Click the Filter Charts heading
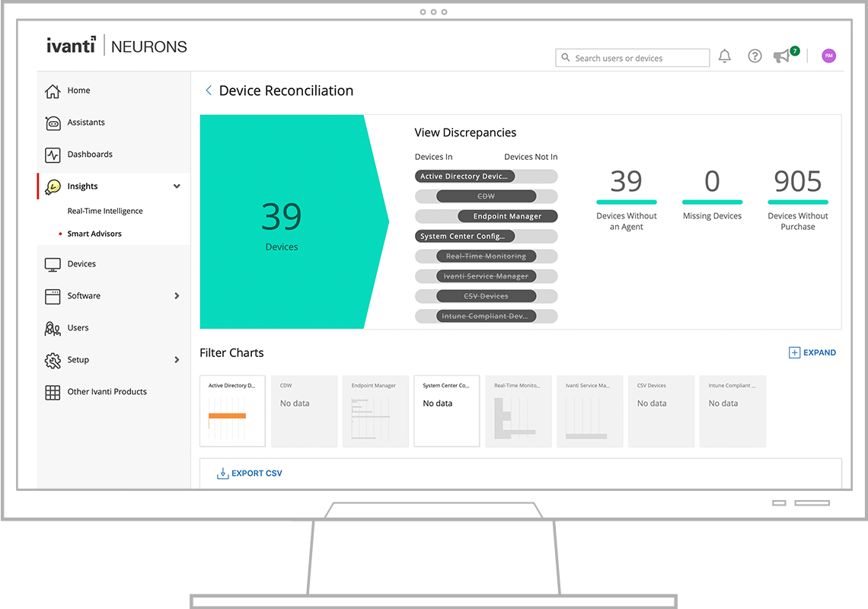The width and height of the screenshot is (868, 609). pos(231,352)
